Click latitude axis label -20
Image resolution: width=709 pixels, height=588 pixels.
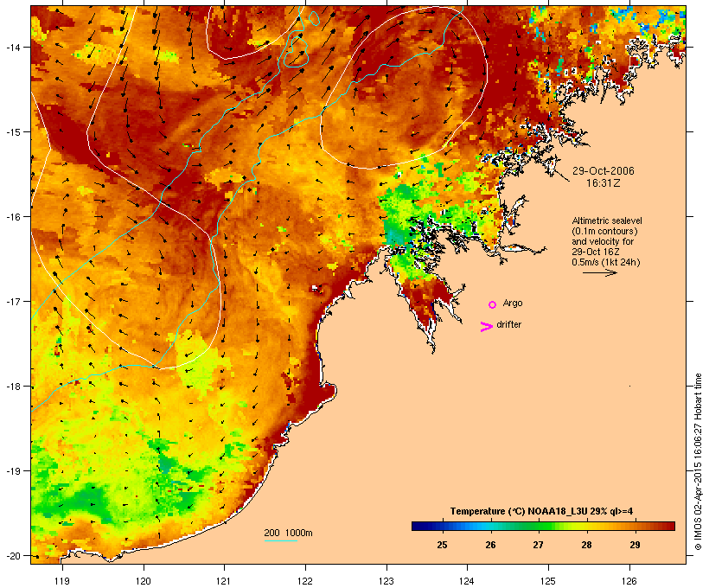pos(12,556)
